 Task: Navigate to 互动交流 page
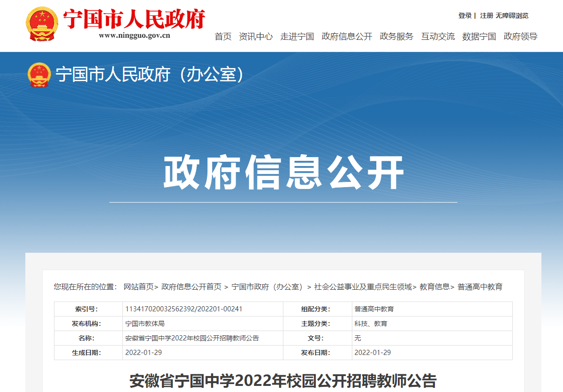pyautogui.click(x=438, y=37)
